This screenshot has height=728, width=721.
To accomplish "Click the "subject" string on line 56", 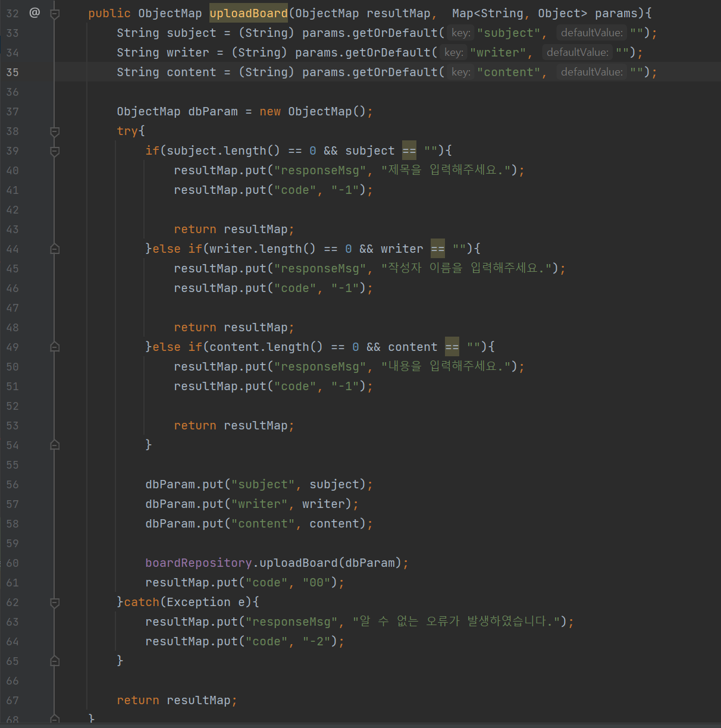I will point(263,484).
